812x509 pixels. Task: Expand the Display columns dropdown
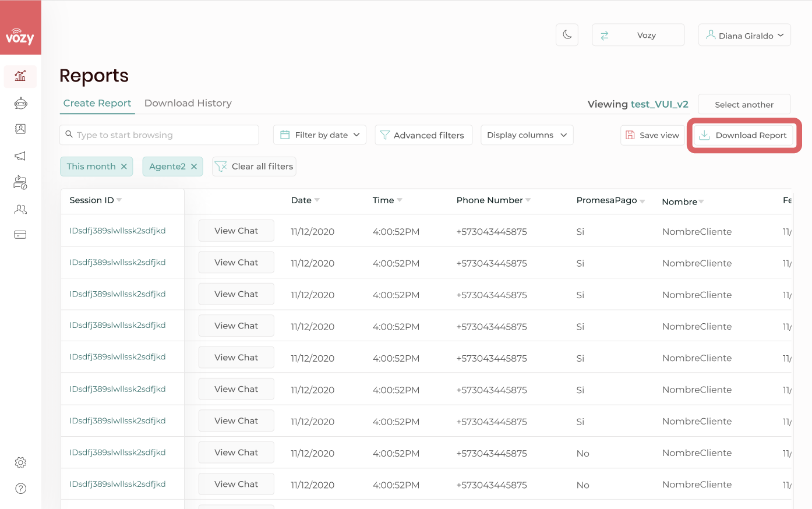pos(527,135)
